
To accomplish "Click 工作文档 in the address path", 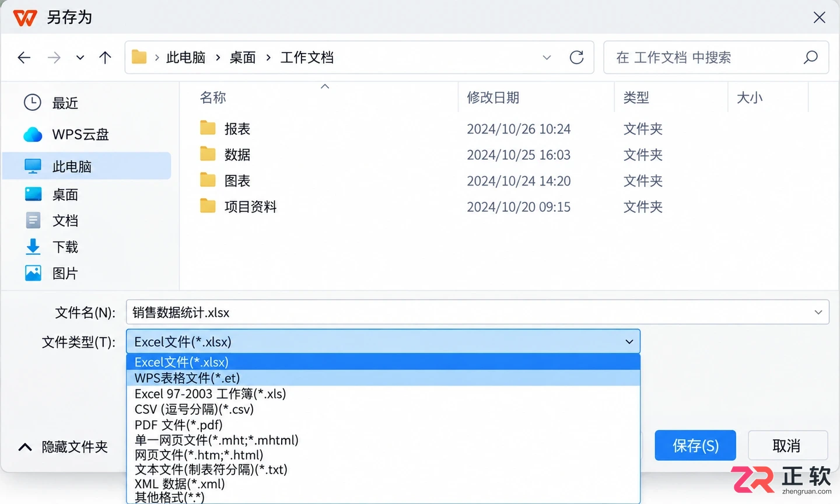I will tap(307, 57).
